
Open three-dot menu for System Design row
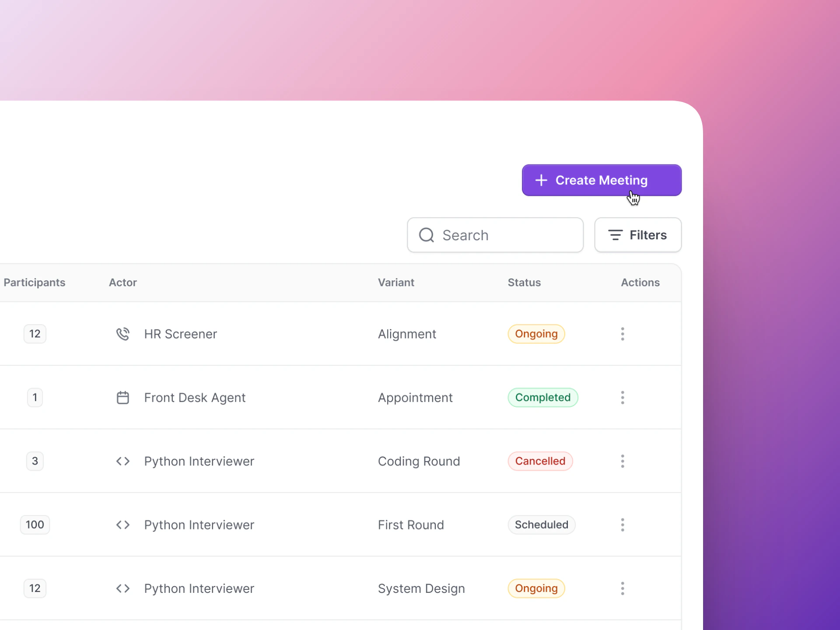622,588
